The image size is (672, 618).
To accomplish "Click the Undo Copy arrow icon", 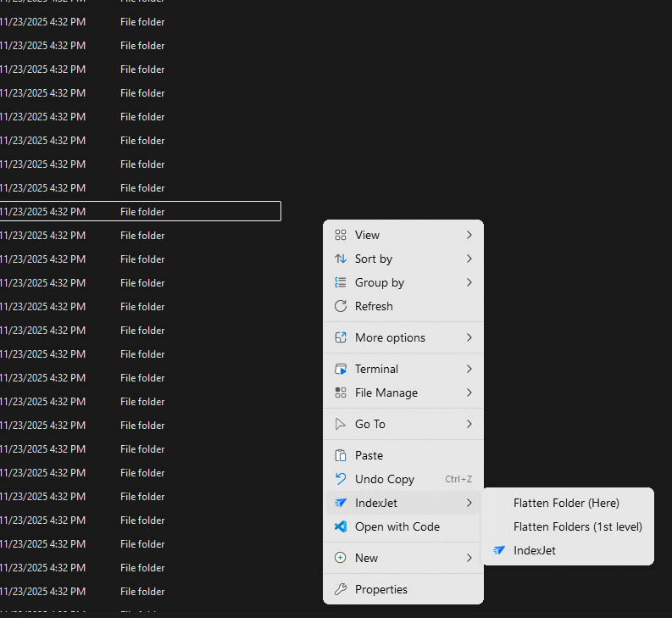I will [341, 479].
